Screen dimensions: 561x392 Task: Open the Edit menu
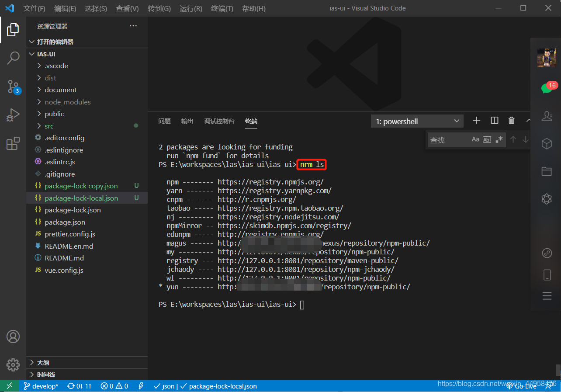[65, 8]
